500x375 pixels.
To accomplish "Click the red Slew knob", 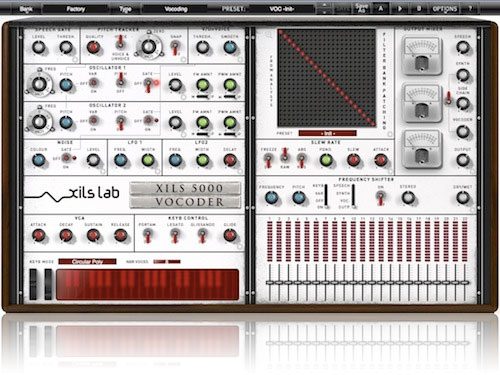I will pos(353,160).
